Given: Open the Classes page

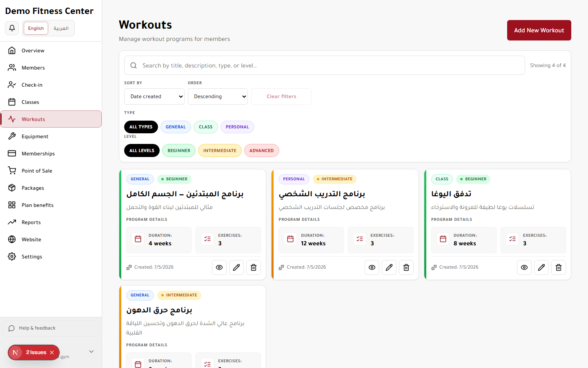Looking at the screenshot, I should [51, 102].
